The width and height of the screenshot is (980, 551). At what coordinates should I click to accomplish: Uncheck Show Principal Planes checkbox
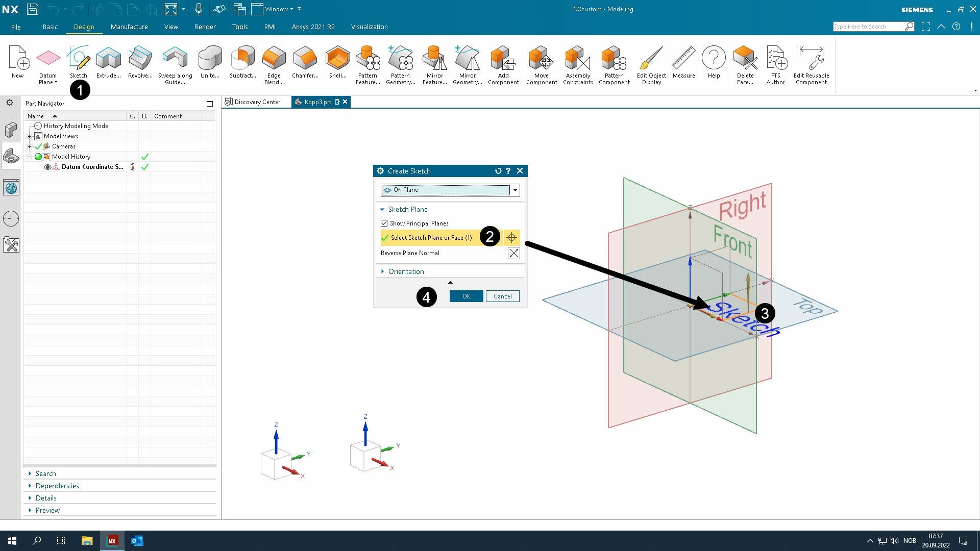(384, 223)
